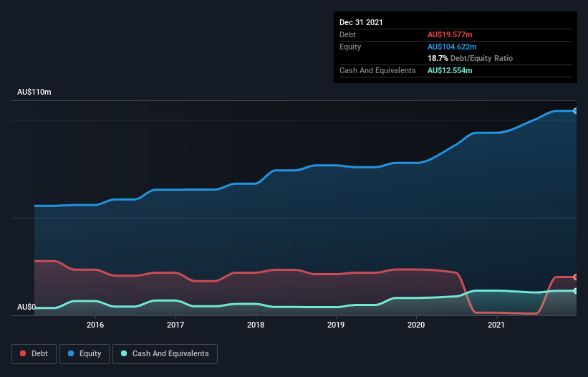The width and height of the screenshot is (588, 377).
Task: Click Cash And Equivalents label in tooltip
Action: 377,70
